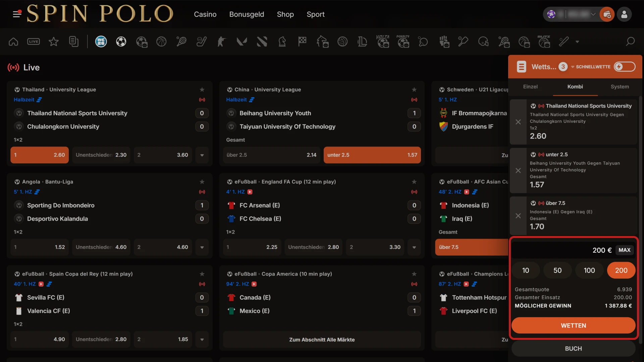Choose the 100 quick stake
The height and width of the screenshot is (362, 644).
tap(589, 270)
